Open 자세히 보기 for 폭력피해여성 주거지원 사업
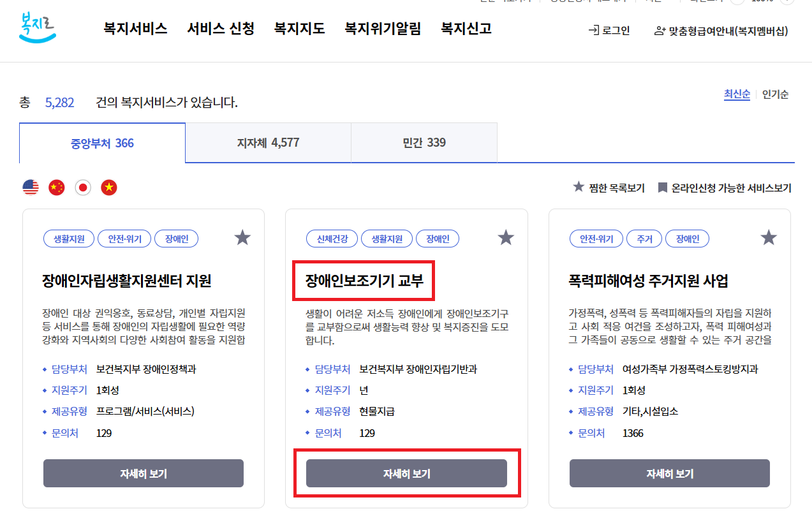812x516 pixels. 669,473
